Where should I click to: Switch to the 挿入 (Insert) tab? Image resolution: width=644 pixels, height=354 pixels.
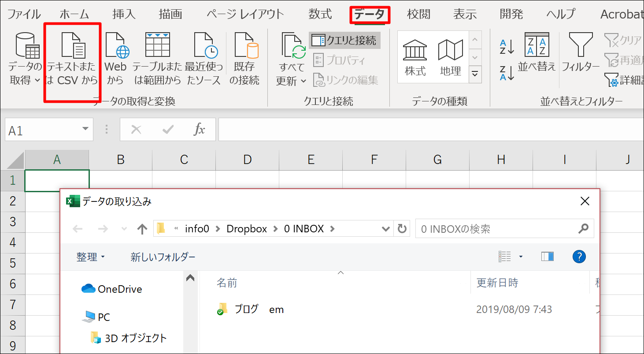click(124, 14)
